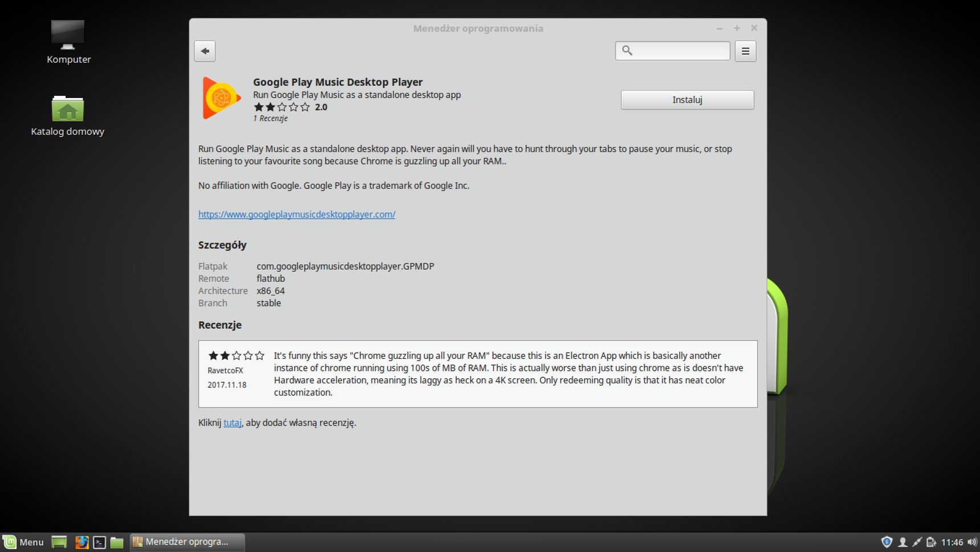The height and width of the screenshot is (552, 980).
Task: Launch Terminal from the panel
Action: tap(99, 542)
